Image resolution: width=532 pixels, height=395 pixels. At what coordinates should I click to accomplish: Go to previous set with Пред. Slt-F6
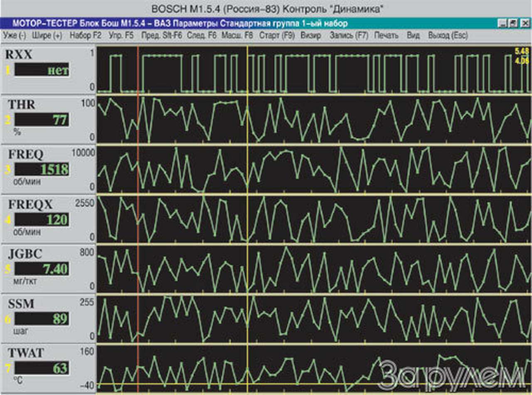[x=161, y=36]
